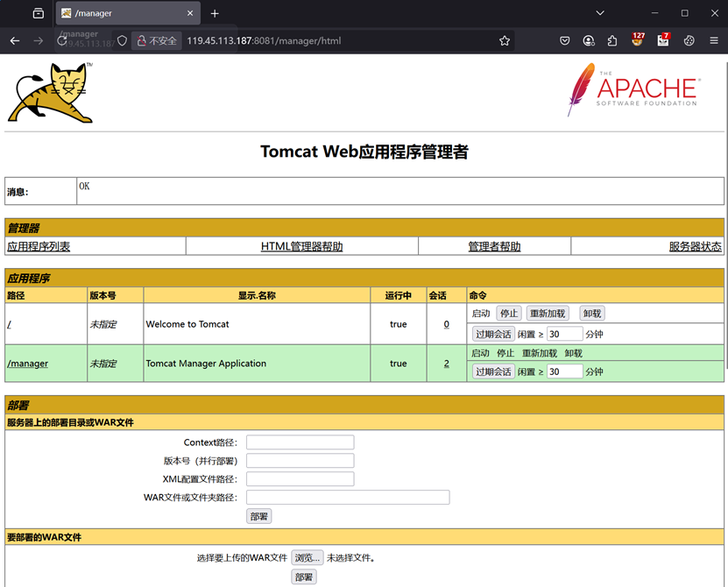Click the Tomcat cat logo
The image size is (728, 587).
[50, 92]
